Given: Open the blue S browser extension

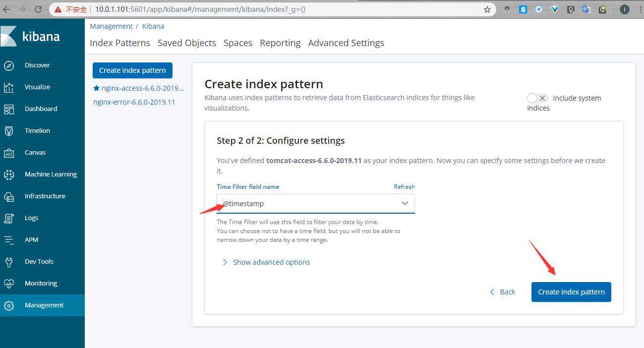Looking at the screenshot, I should 523,9.
